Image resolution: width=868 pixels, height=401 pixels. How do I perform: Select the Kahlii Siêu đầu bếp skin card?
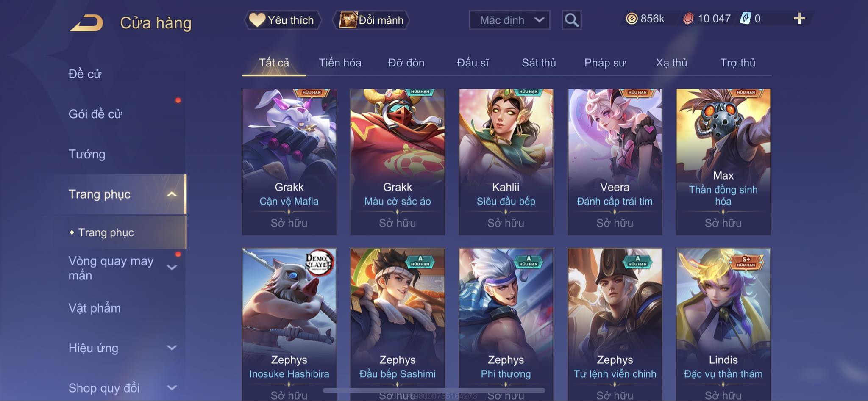pos(506,162)
